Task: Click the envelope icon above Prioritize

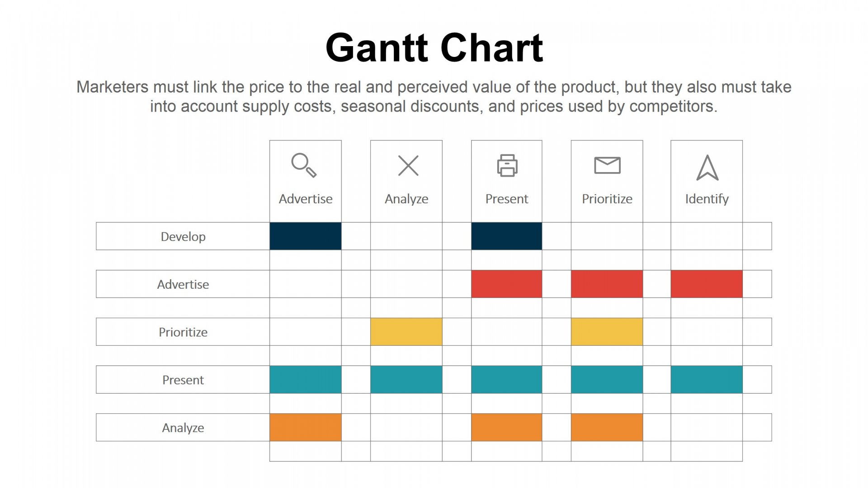Action: coord(607,165)
